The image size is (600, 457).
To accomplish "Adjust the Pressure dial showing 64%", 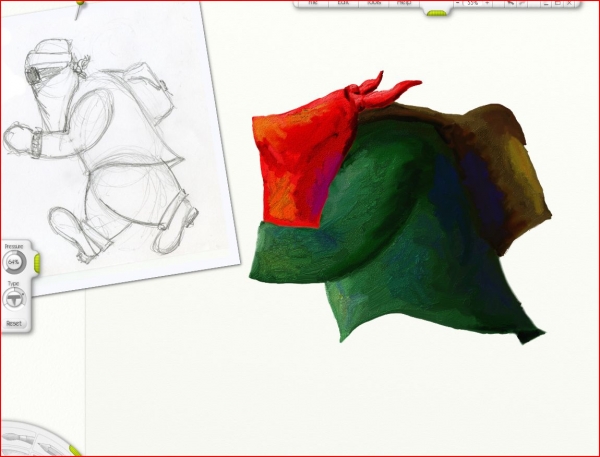I will click(x=14, y=262).
